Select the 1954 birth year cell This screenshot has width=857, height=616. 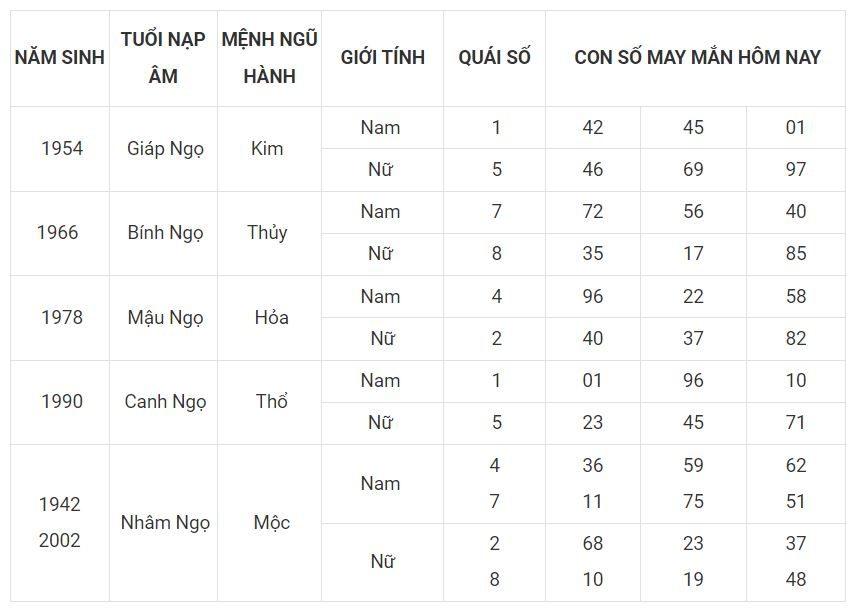pyautogui.click(x=60, y=149)
